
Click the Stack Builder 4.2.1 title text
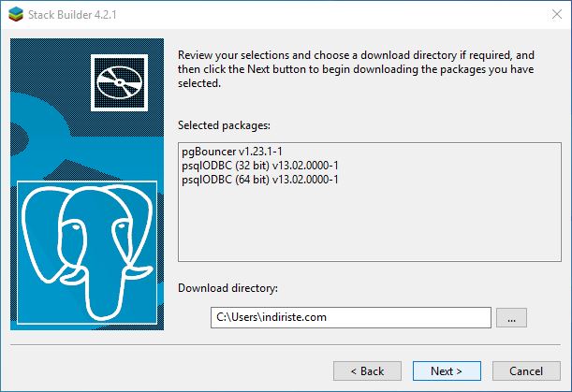(x=72, y=15)
